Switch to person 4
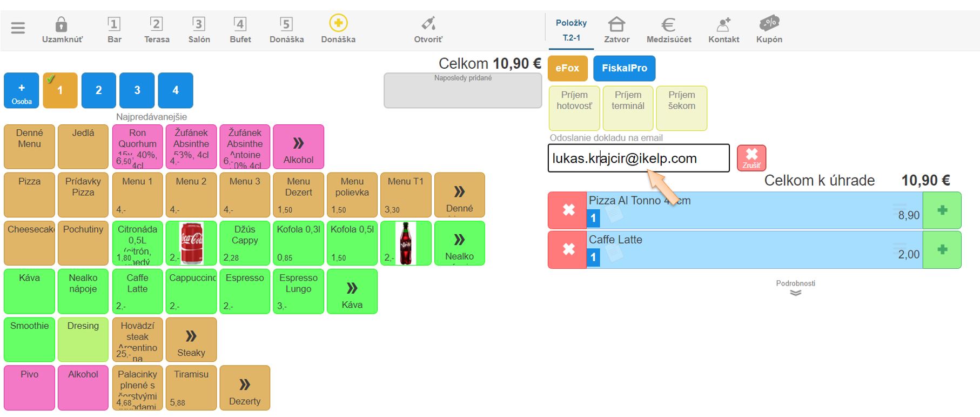 pos(176,90)
